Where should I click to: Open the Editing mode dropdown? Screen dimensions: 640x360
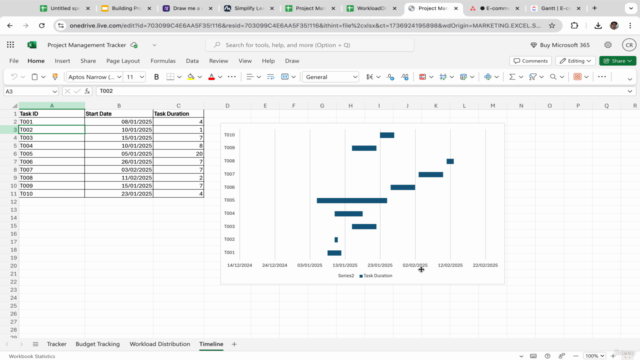pyautogui.click(x=575, y=61)
